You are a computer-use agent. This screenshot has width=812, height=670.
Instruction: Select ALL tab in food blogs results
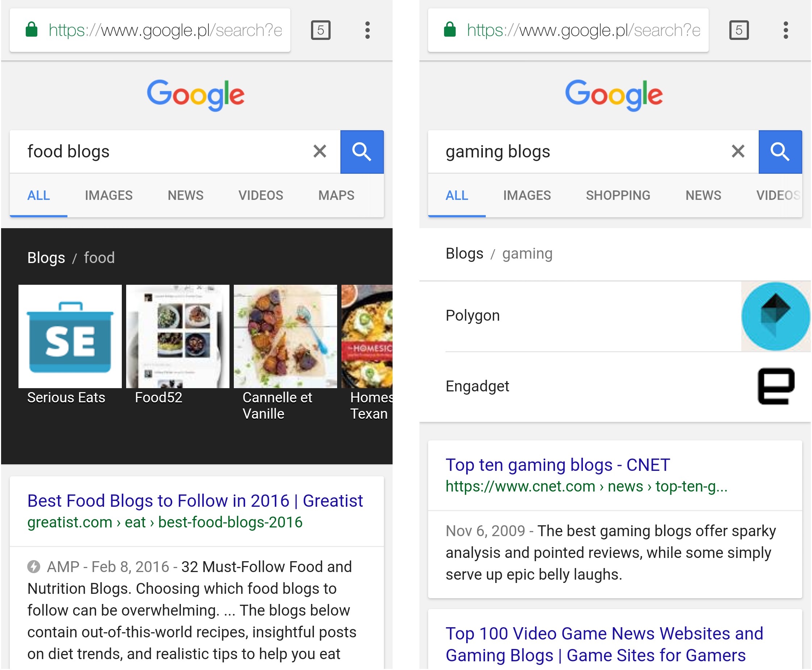(x=38, y=195)
